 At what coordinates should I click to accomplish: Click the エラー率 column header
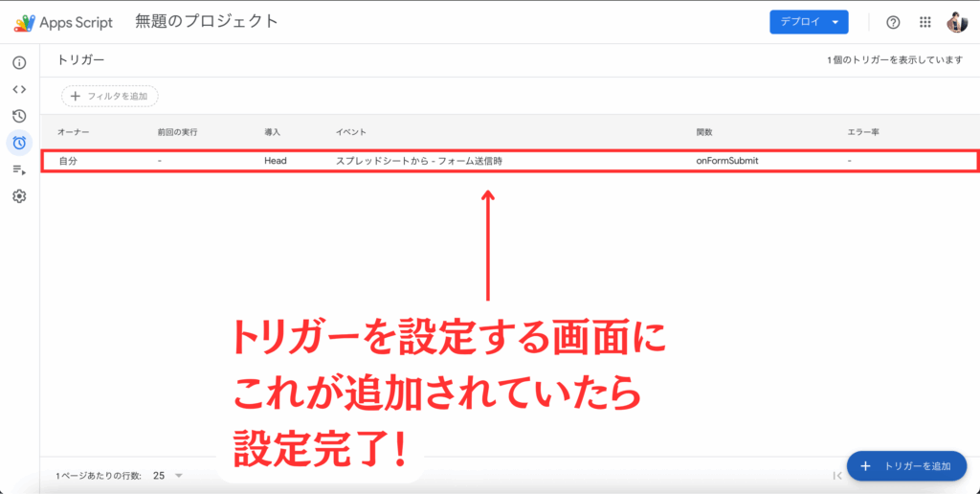(863, 132)
